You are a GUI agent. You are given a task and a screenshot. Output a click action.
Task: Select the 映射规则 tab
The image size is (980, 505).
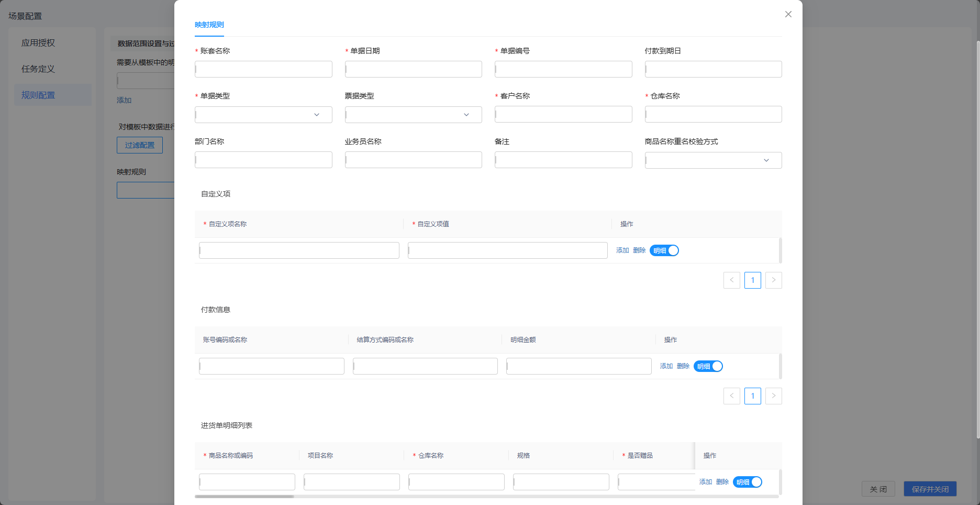[209, 25]
